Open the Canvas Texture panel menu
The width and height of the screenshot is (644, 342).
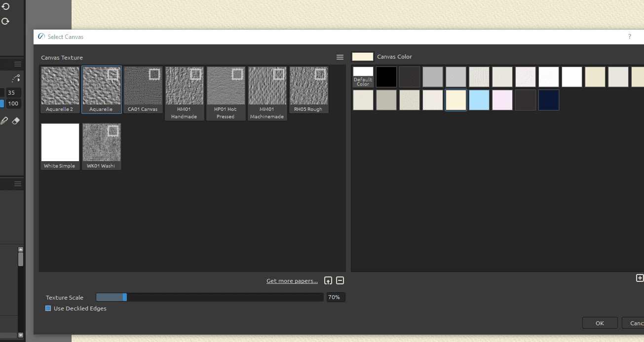340,57
